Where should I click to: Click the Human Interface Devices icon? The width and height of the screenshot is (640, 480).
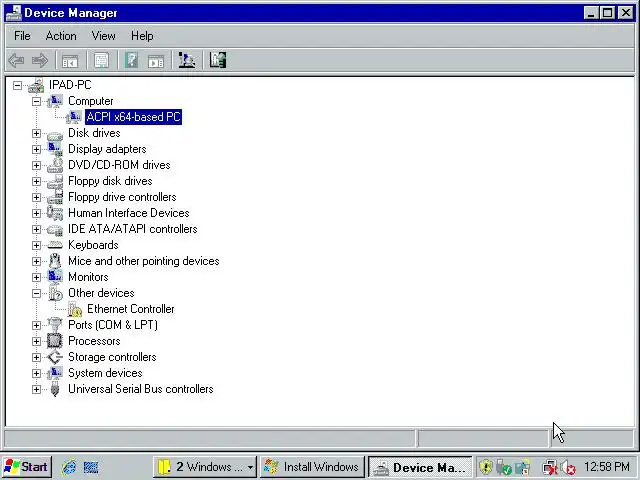click(x=55, y=213)
